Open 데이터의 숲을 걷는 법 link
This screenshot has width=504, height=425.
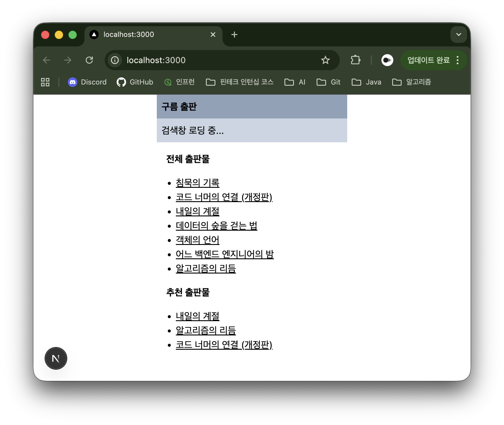[216, 226]
